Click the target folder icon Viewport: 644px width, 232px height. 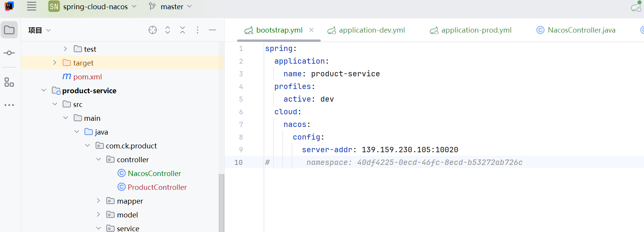[x=67, y=63]
